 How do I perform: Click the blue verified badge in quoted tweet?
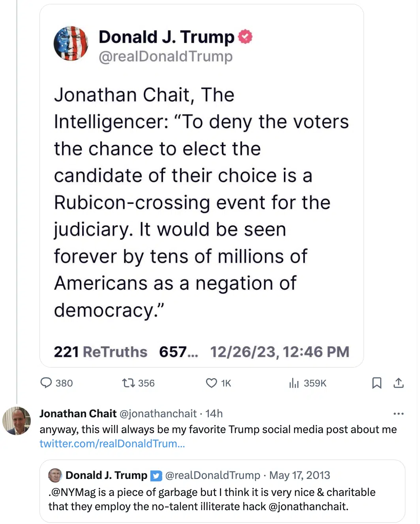(x=157, y=475)
